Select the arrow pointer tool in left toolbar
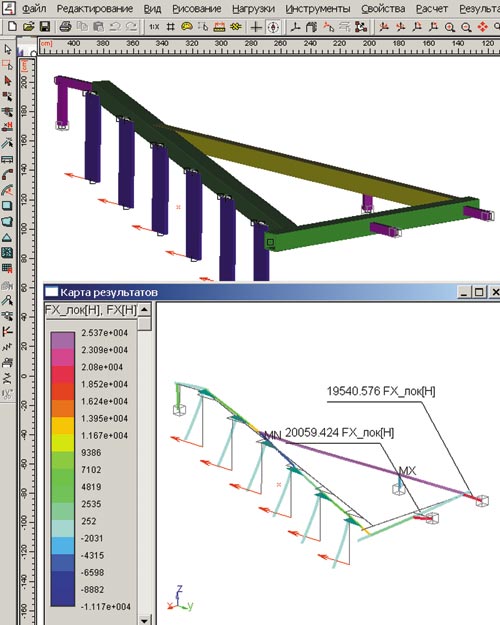This screenshot has width=500, height=625. 7,49
